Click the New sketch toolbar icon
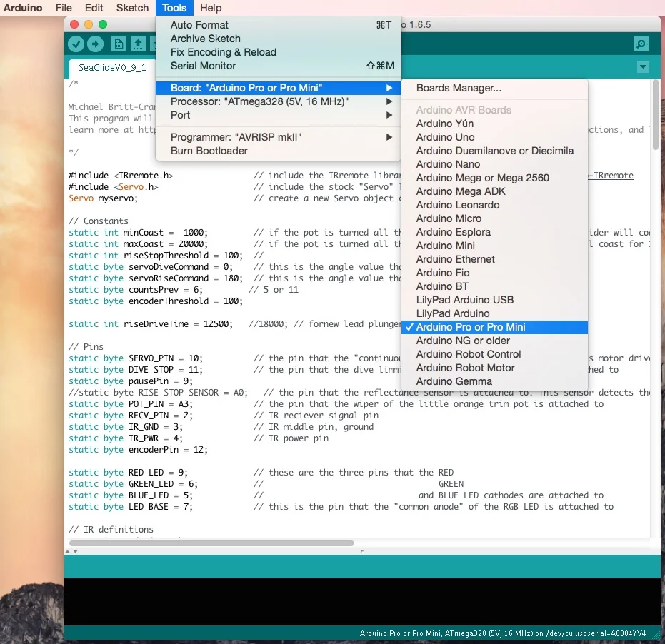 coord(119,44)
